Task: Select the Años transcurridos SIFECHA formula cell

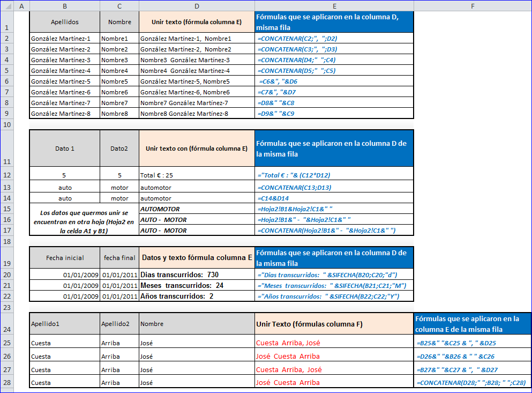Action: point(334,296)
